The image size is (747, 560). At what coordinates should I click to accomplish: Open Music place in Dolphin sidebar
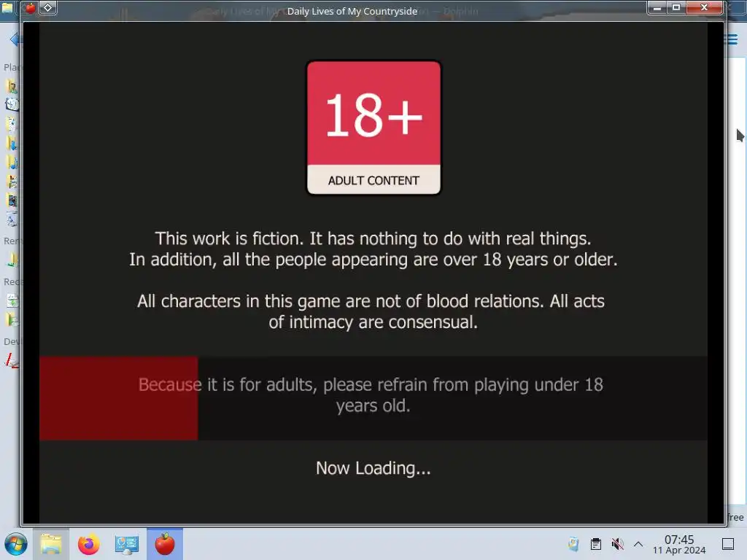(12, 163)
